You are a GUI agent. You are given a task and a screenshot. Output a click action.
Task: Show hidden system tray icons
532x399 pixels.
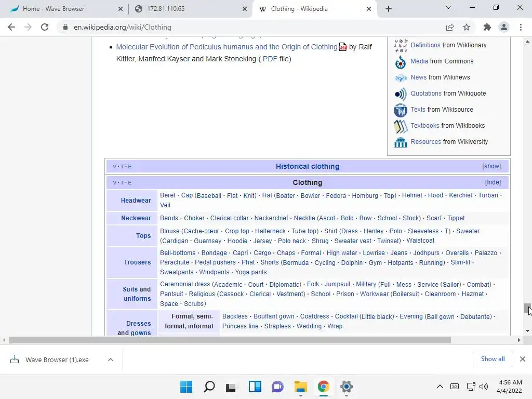[440, 387]
